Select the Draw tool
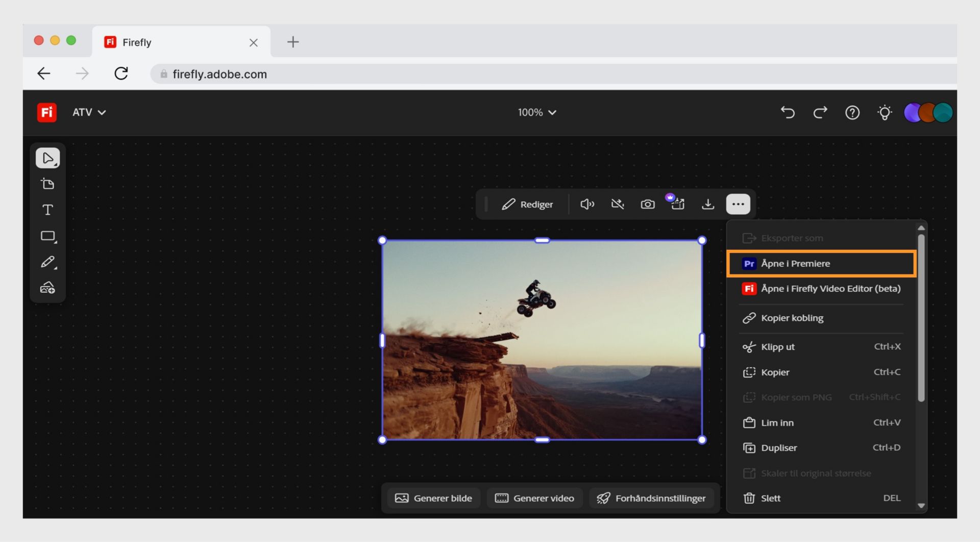Screen dimensions: 980x542 (x=47, y=262)
